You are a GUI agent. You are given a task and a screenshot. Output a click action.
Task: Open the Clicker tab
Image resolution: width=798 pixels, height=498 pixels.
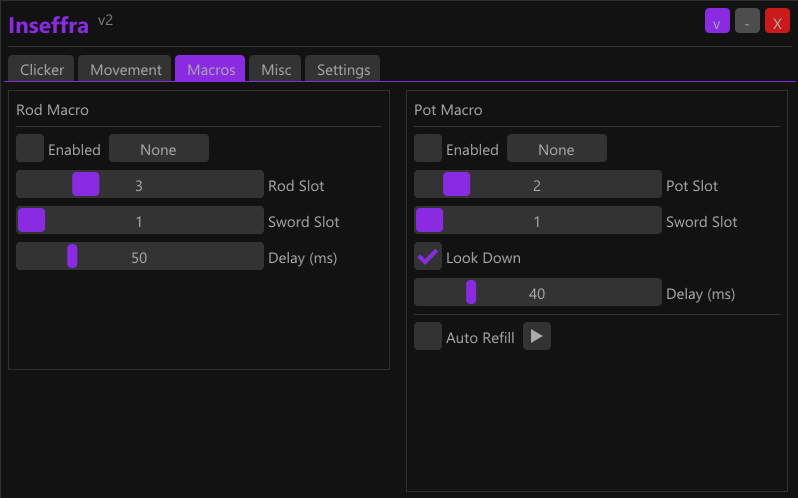point(42,70)
